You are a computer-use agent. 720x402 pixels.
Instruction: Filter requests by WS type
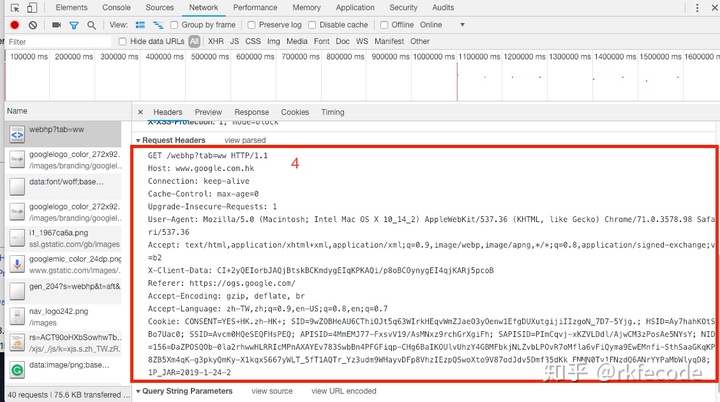362,41
